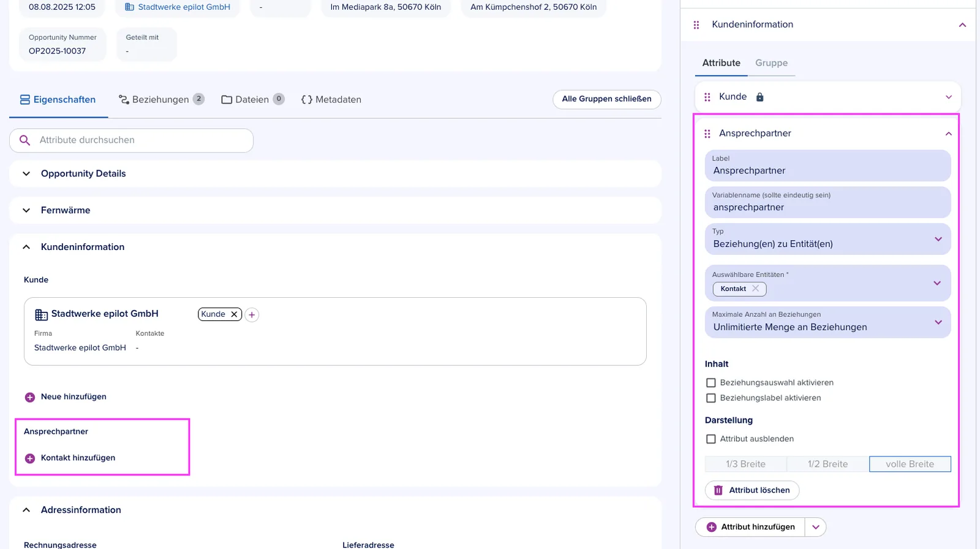Image resolution: width=980 pixels, height=549 pixels.
Task: Click the Stadtwerke epilot GmbH card title
Action: 105,314
